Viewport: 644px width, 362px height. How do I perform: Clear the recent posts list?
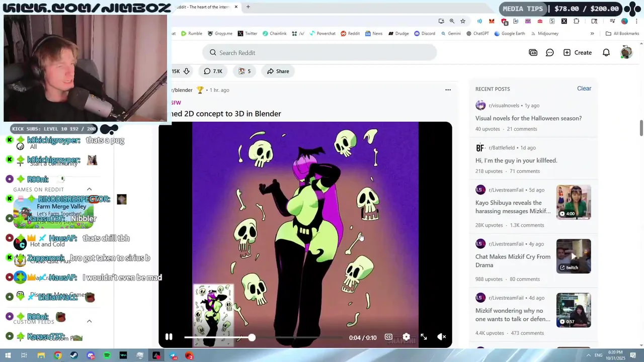pos(584,88)
